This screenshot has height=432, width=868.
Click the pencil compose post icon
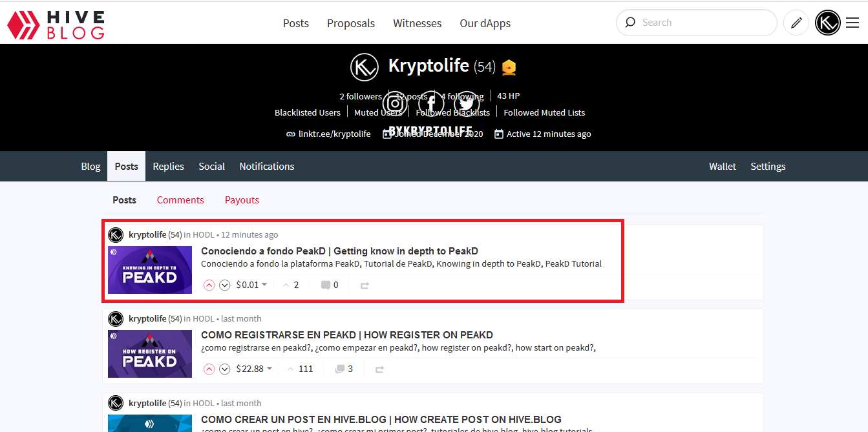point(796,23)
